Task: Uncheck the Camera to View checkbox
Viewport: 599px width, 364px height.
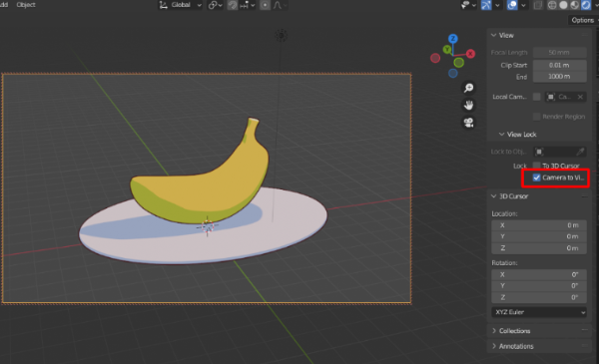Action: pos(537,178)
